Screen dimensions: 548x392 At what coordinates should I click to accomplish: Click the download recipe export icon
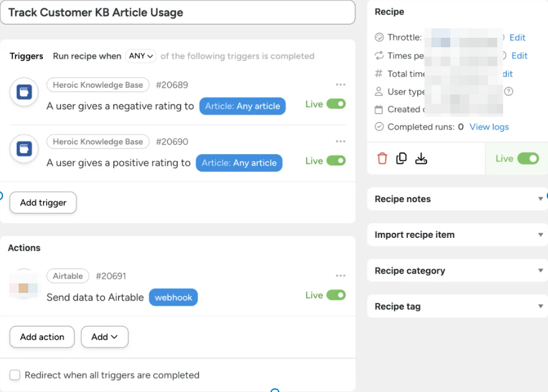tap(421, 159)
